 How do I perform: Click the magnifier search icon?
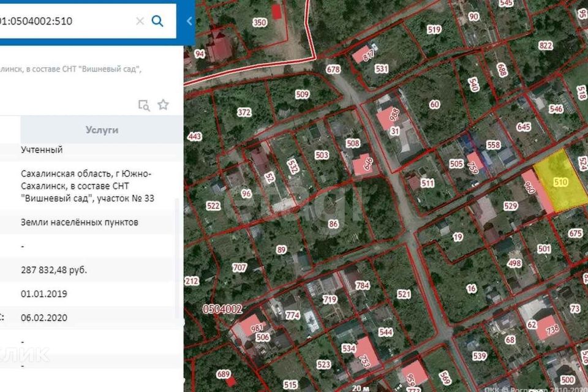157,21
